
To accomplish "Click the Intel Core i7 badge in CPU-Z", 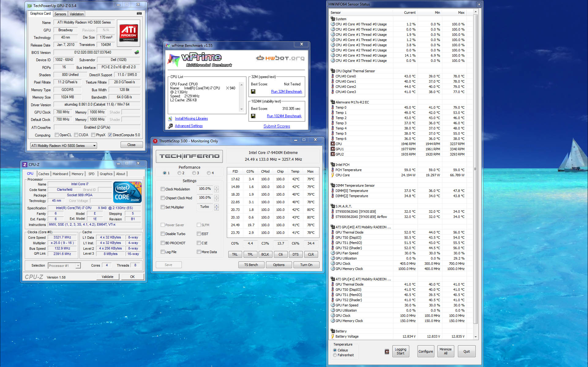I will [127, 192].
